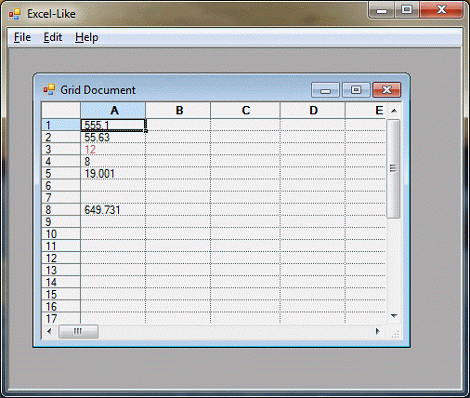470x398 pixels.
Task: Select the cell with red value 12
Action: [x=113, y=149]
